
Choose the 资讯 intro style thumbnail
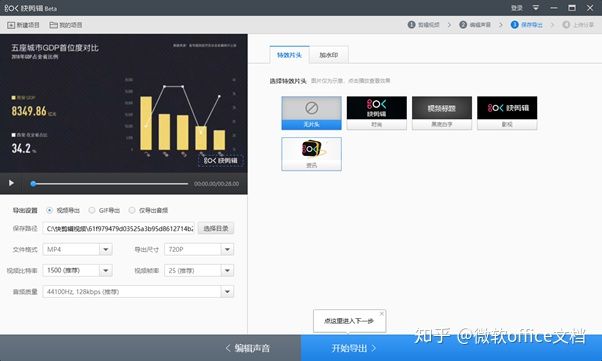pyautogui.click(x=311, y=154)
